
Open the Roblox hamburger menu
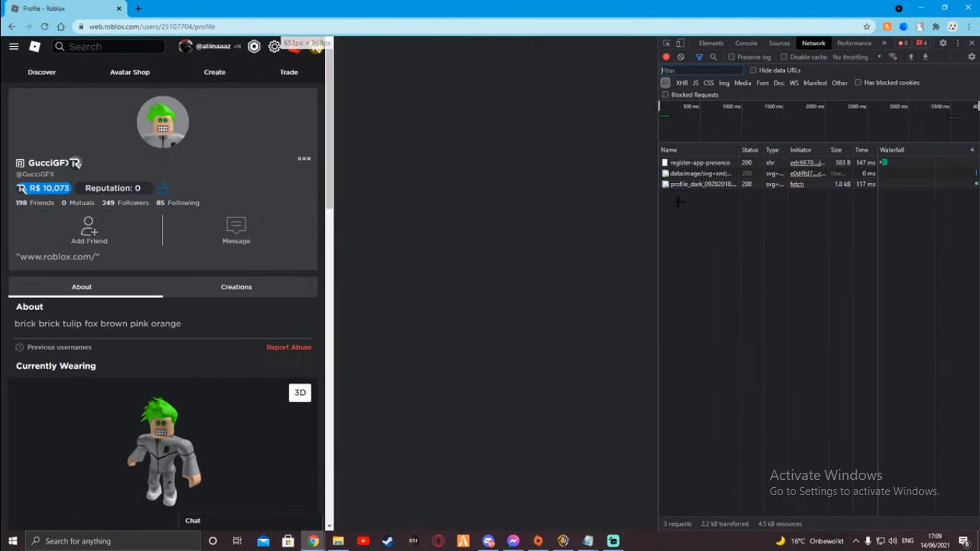click(x=14, y=47)
